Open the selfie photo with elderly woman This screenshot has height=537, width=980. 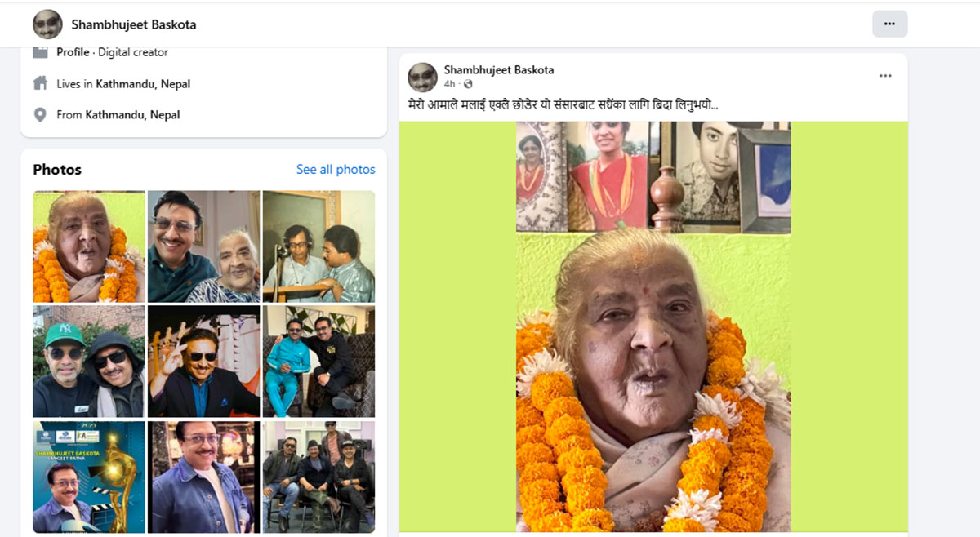click(x=204, y=246)
